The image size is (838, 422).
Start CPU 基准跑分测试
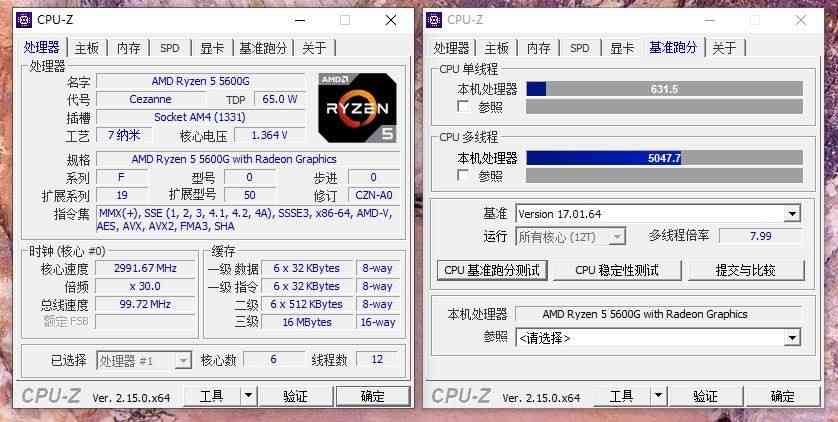[x=492, y=270]
